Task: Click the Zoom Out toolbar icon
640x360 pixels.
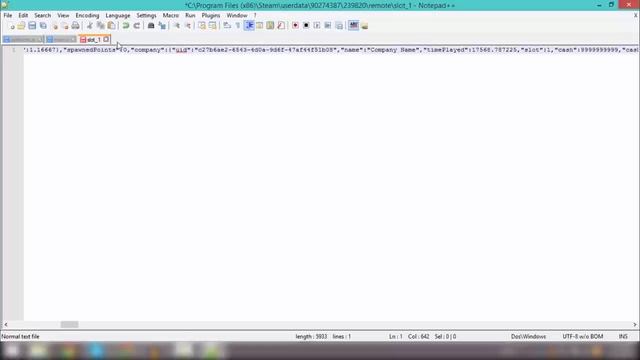Action: pyautogui.click(x=188, y=26)
